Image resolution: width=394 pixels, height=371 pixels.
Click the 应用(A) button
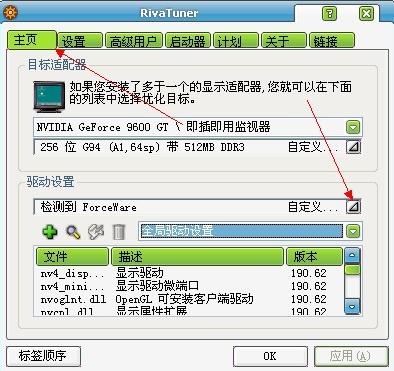tap(351, 356)
